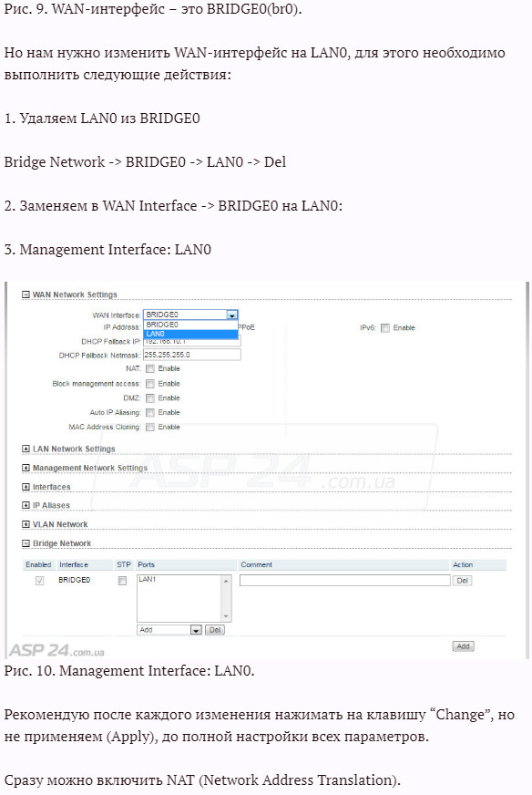Expand the IP Aliases section
Screen dimensions: 532x795
[26, 505]
